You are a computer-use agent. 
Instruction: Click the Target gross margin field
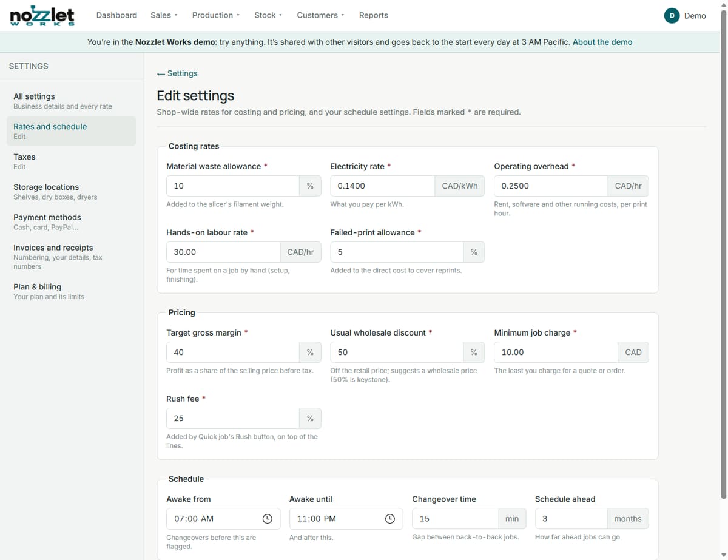click(x=232, y=352)
